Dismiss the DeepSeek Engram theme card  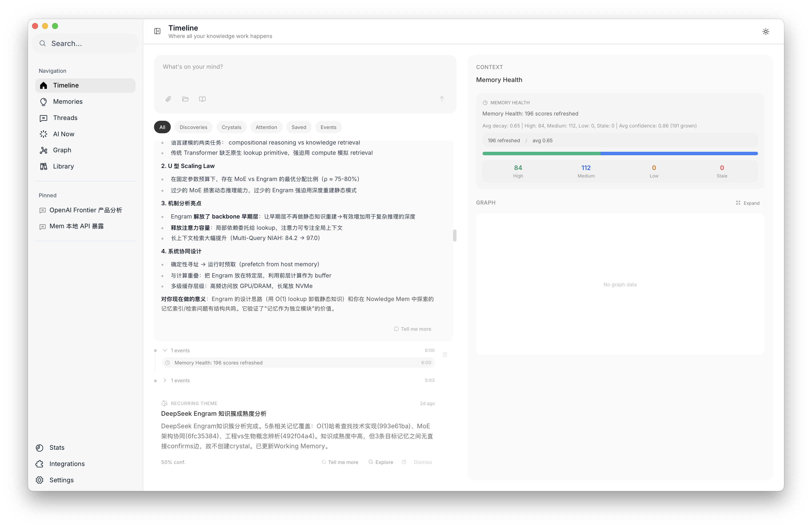pyautogui.click(x=423, y=462)
